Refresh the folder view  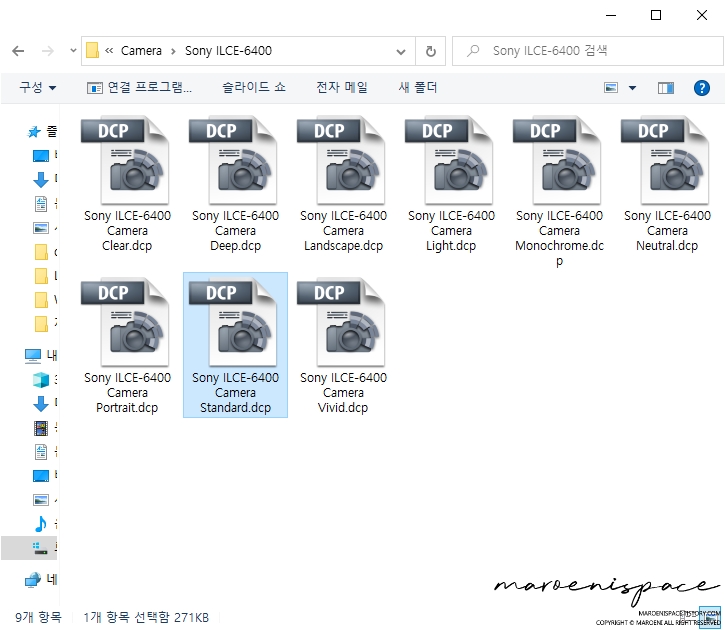(x=431, y=51)
